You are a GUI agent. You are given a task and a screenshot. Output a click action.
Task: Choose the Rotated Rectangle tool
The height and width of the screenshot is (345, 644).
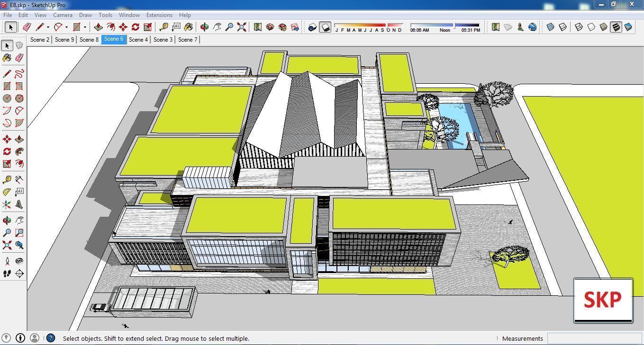tap(19, 86)
